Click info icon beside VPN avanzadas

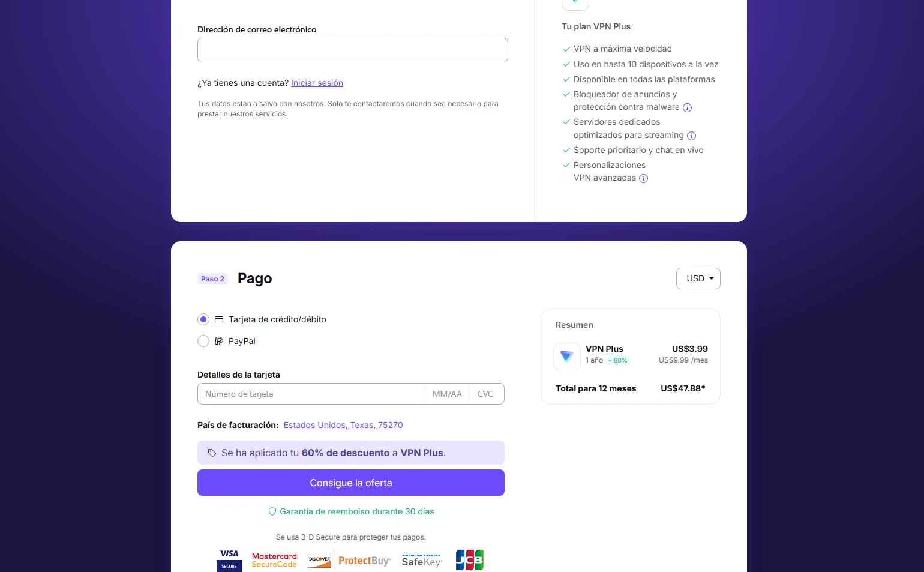pyautogui.click(x=643, y=179)
